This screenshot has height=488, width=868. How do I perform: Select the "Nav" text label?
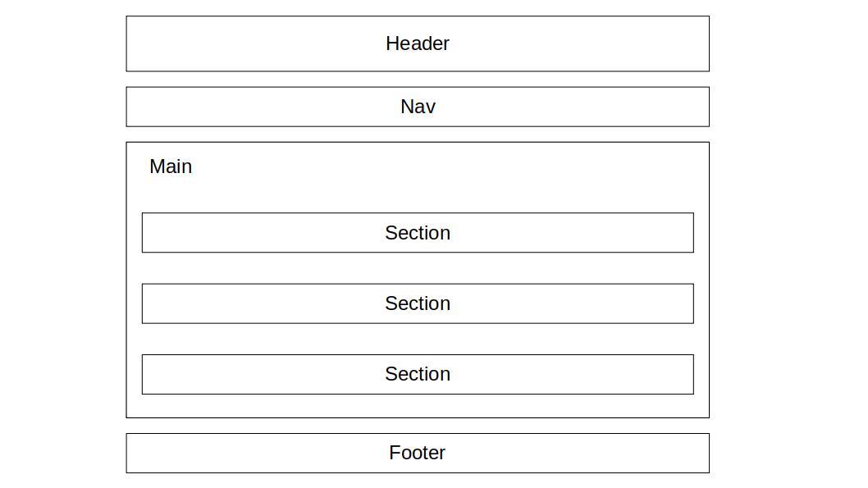tap(418, 107)
